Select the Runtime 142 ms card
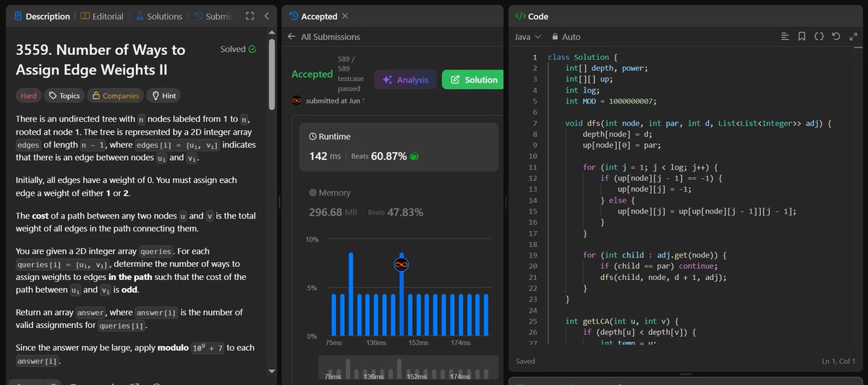 [399, 148]
